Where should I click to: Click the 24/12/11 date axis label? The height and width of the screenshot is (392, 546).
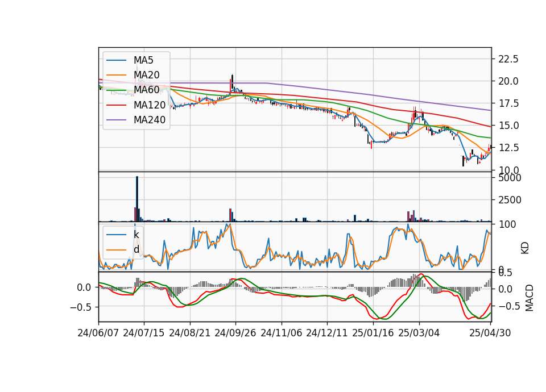tap(327, 333)
